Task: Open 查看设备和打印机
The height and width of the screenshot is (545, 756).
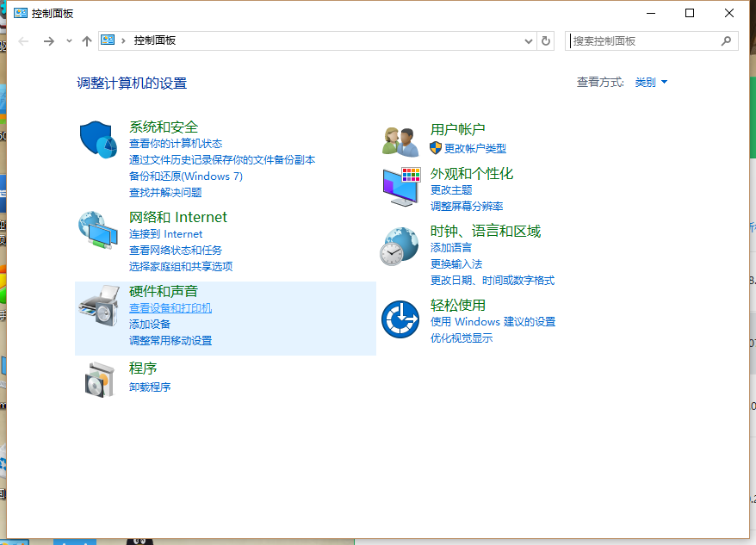Action: (170, 308)
